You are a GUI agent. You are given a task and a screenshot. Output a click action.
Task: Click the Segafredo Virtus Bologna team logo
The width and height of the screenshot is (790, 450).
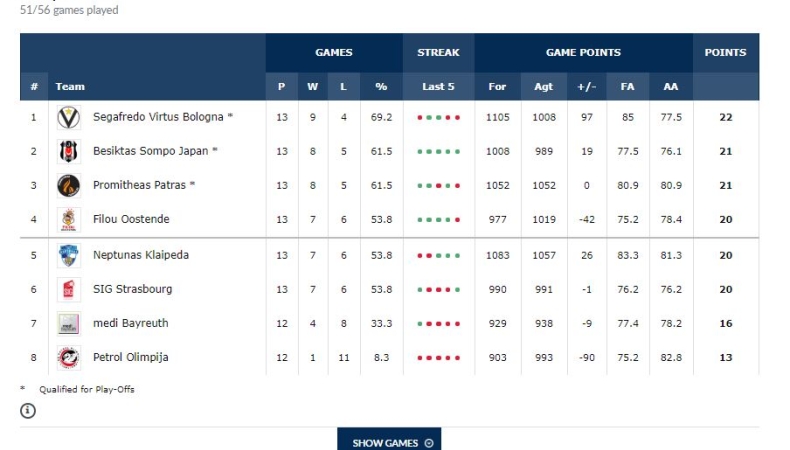point(68,117)
